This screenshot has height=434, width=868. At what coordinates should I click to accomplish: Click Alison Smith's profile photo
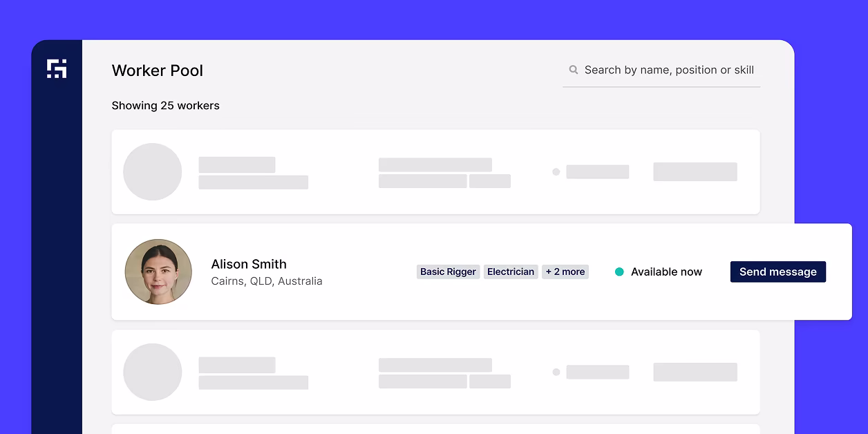pos(158,272)
